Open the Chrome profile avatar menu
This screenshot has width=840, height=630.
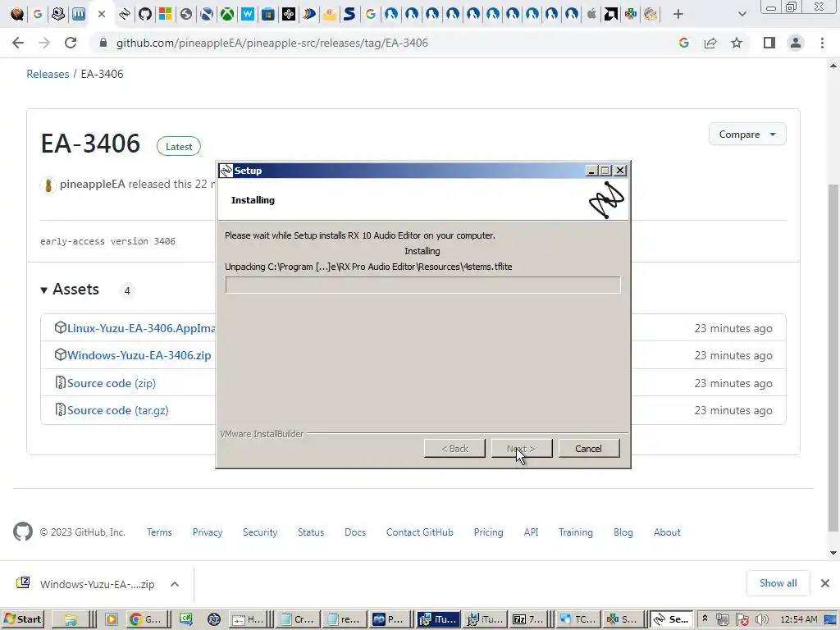coord(796,43)
